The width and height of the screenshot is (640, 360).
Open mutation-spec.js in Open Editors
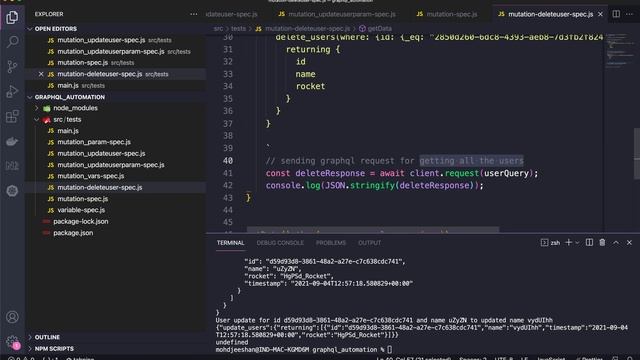point(82,62)
